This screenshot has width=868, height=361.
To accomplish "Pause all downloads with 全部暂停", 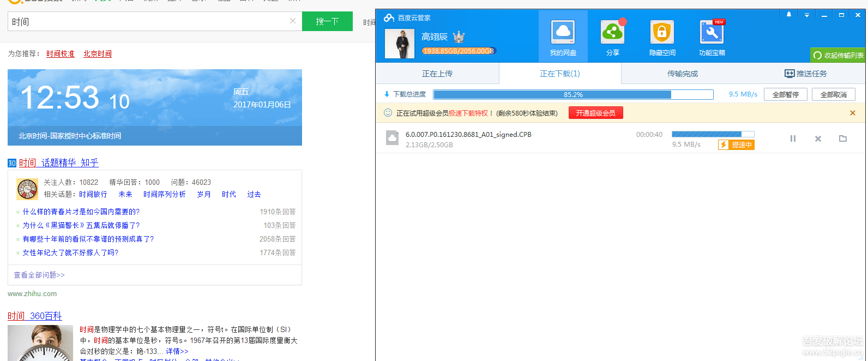I will tap(786, 94).
